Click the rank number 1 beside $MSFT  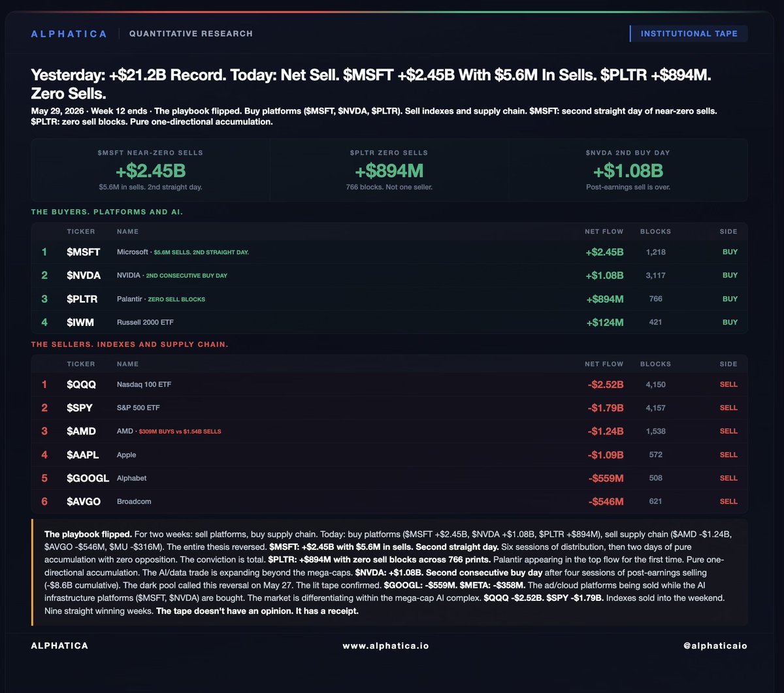pyautogui.click(x=44, y=252)
